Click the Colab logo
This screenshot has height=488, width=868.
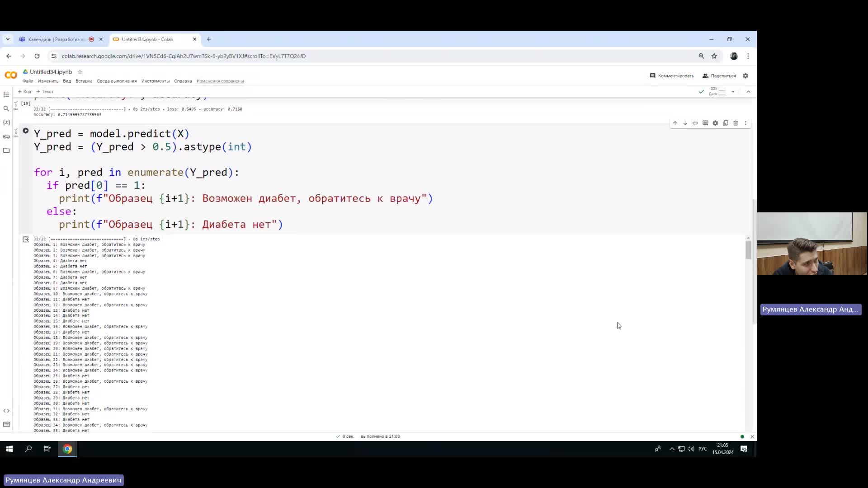click(11, 75)
